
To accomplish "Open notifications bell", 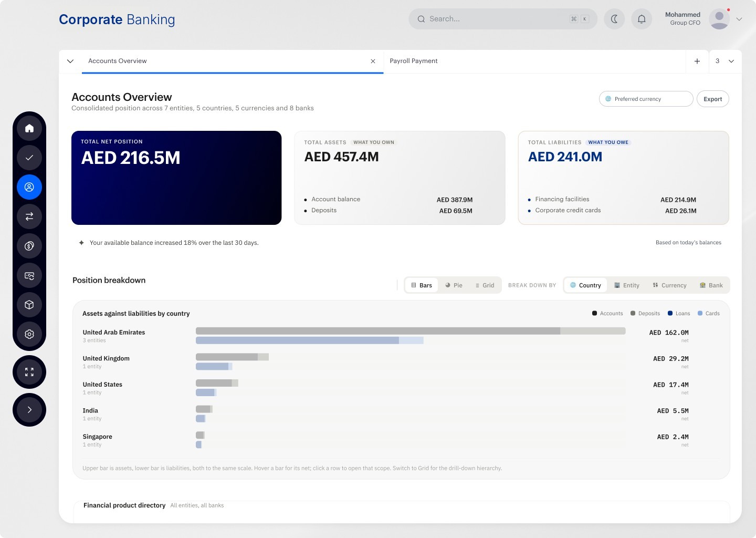I will [x=642, y=19].
